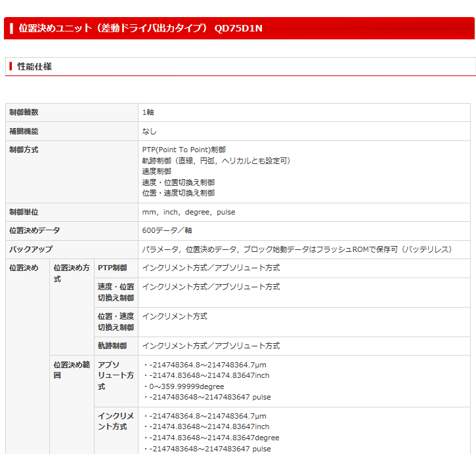Click the value 1軸
The height and width of the screenshot is (454, 476).
pyautogui.click(x=148, y=112)
